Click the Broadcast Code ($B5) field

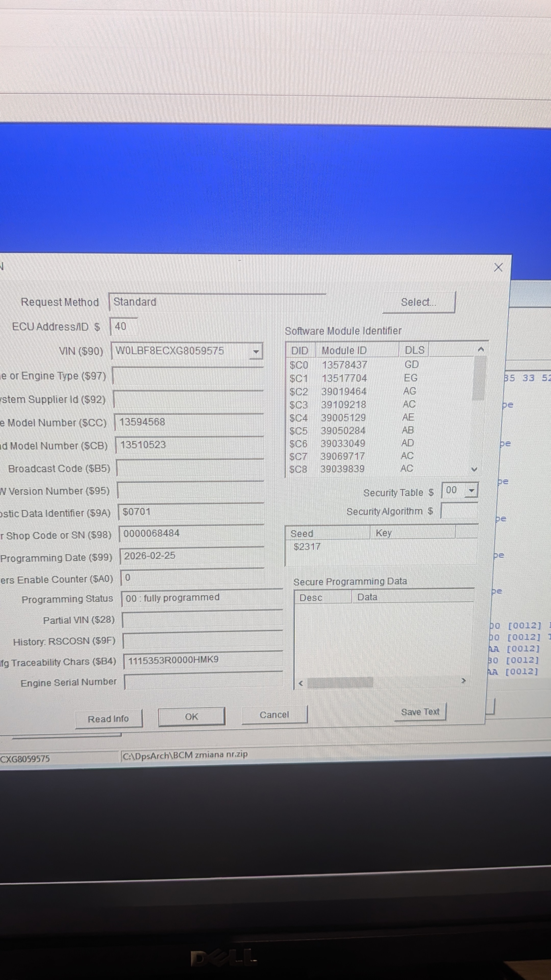(x=190, y=468)
